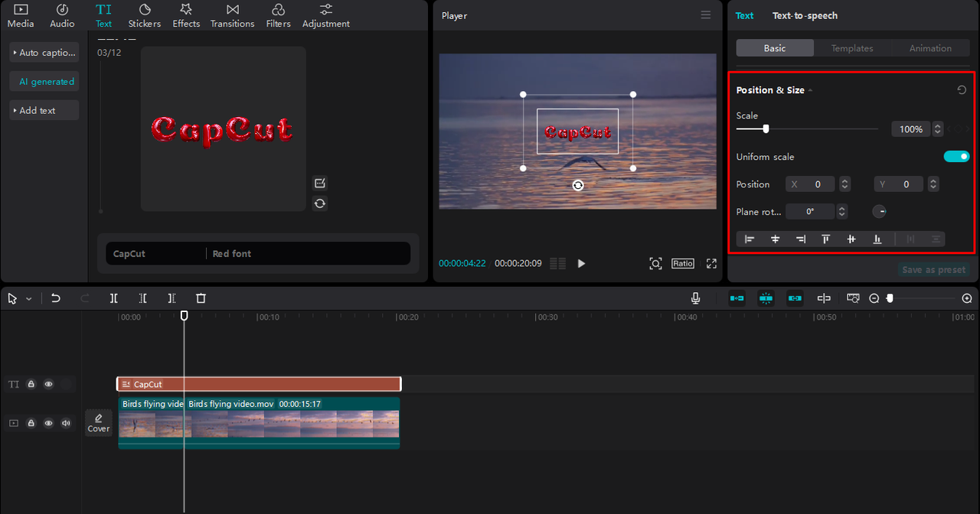Split the clip at playhead
980x514 pixels.
pos(113,298)
